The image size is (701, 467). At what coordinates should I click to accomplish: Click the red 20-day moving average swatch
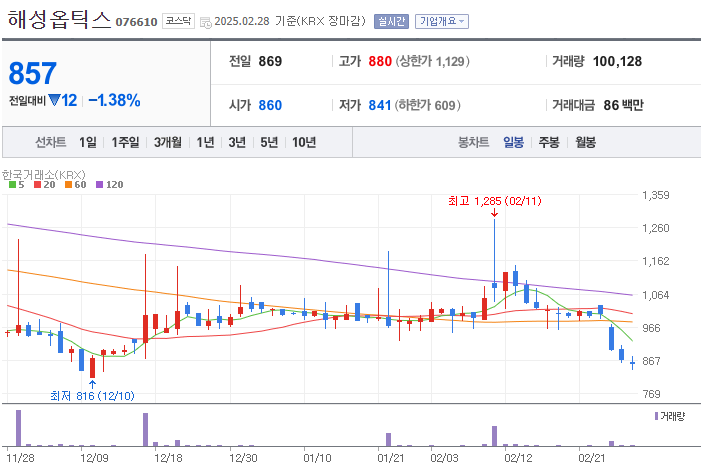point(38,185)
